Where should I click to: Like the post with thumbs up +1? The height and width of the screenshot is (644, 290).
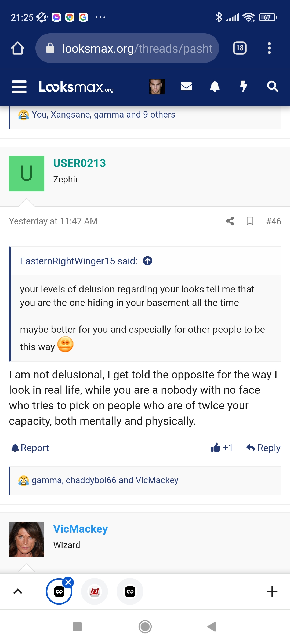click(x=222, y=448)
